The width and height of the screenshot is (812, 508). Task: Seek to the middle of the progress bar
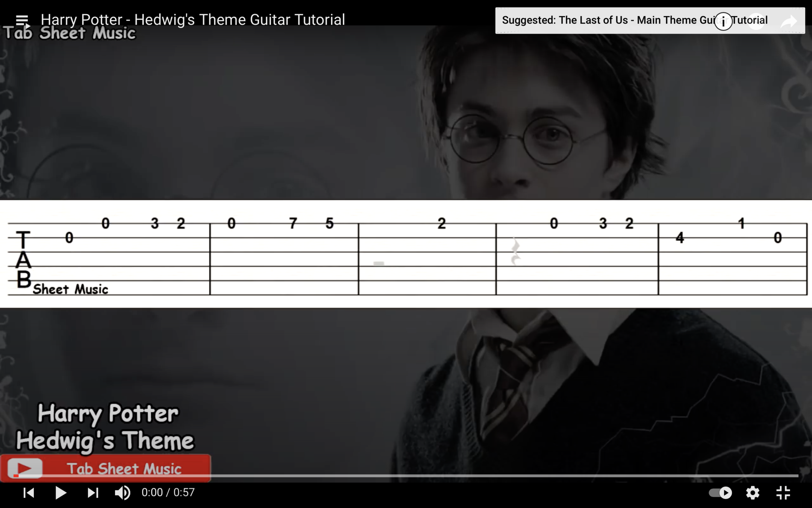[406, 476]
